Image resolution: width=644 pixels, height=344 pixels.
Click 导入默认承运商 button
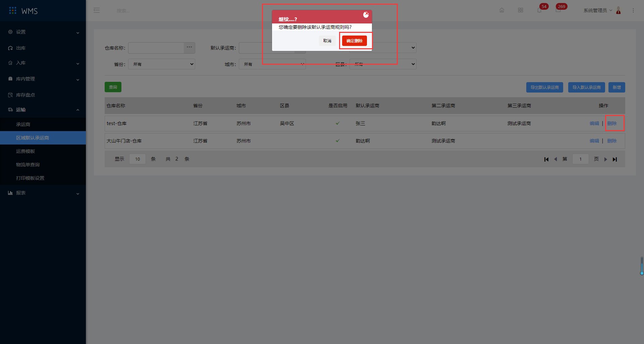click(x=587, y=87)
